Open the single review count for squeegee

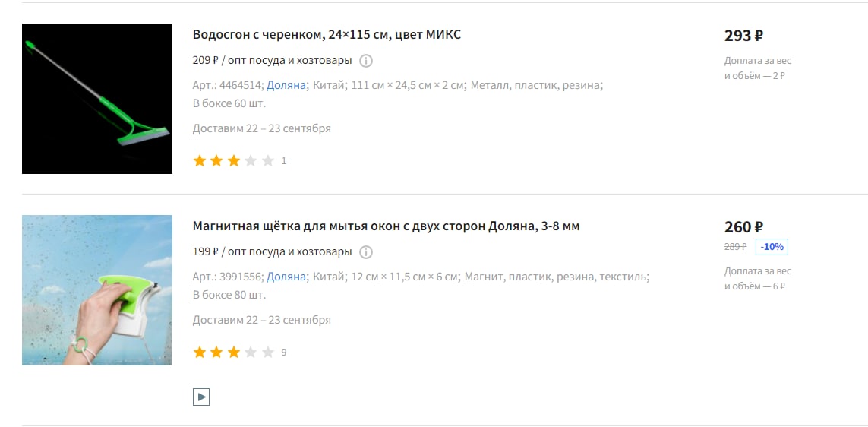284,161
